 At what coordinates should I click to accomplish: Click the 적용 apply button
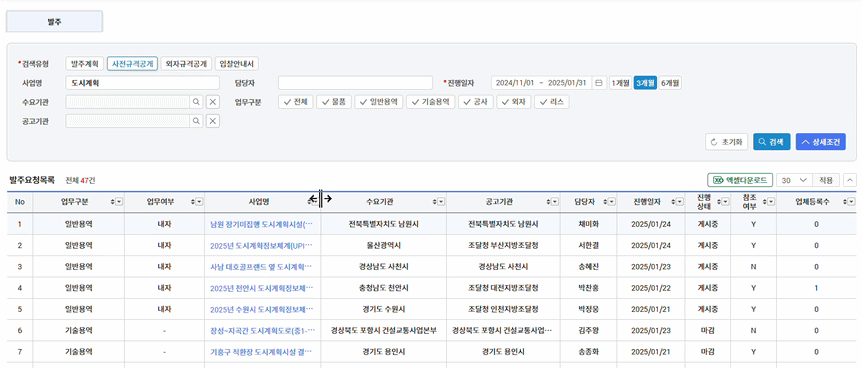pyautogui.click(x=826, y=180)
